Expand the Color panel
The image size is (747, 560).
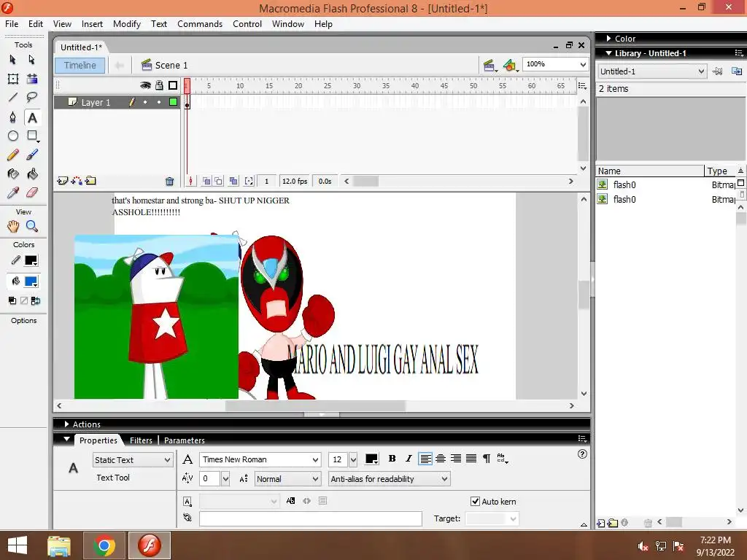coord(609,38)
